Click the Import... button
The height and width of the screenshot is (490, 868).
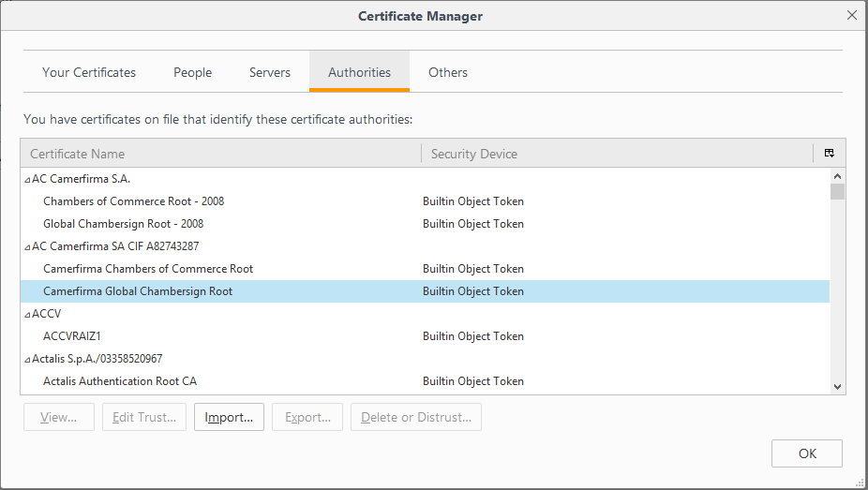(229, 417)
